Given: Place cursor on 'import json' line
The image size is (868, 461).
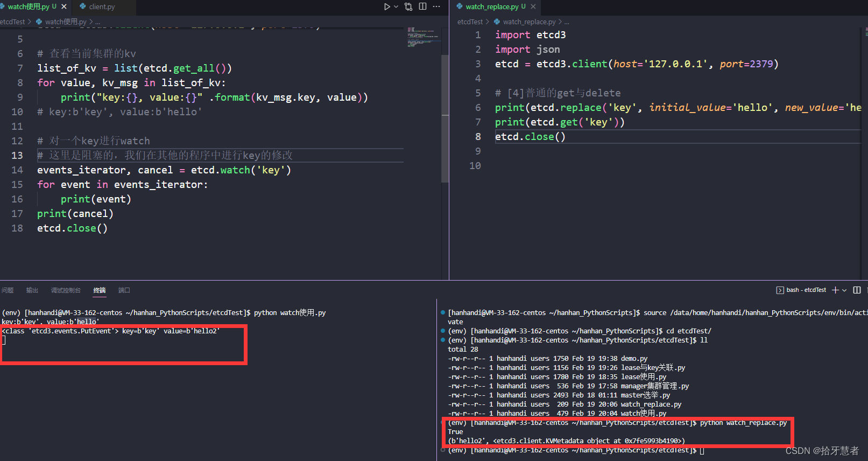Looking at the screenshot, I should point(527,49).
